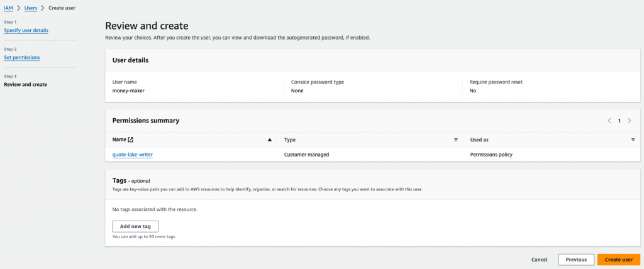This screenshot has width=644, height=269.
Task: Click the Add new tag button
Action: (135, 226)
